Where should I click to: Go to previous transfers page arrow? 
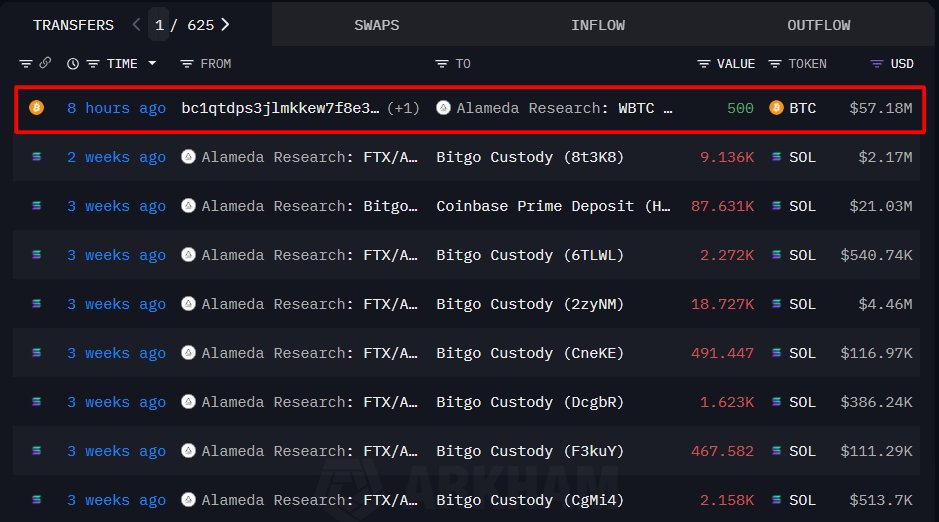coord(136,25)
